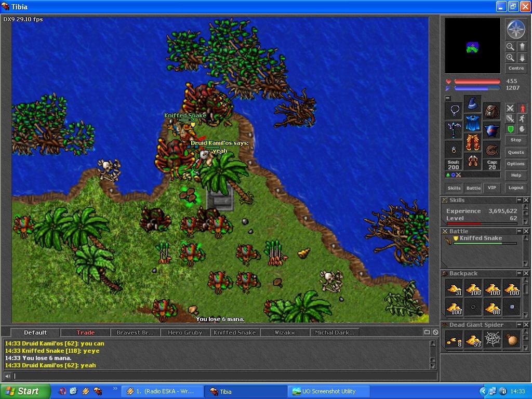
Task: Toggle the Battle window button
Action: coord(473,188)
